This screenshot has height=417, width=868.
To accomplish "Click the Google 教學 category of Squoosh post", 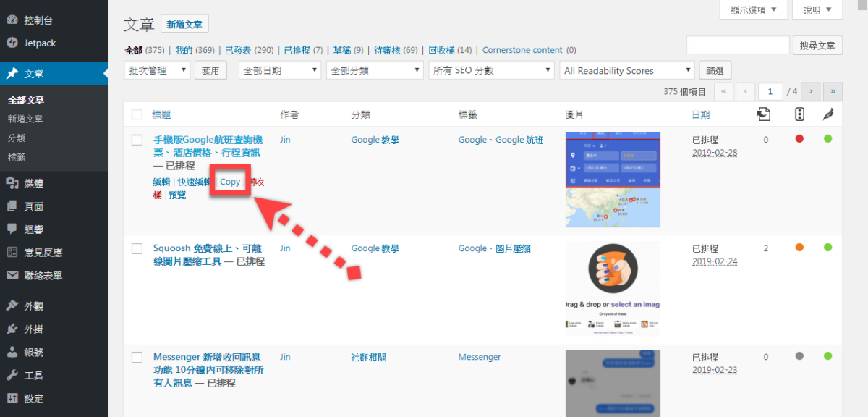I will click(375, 248).
